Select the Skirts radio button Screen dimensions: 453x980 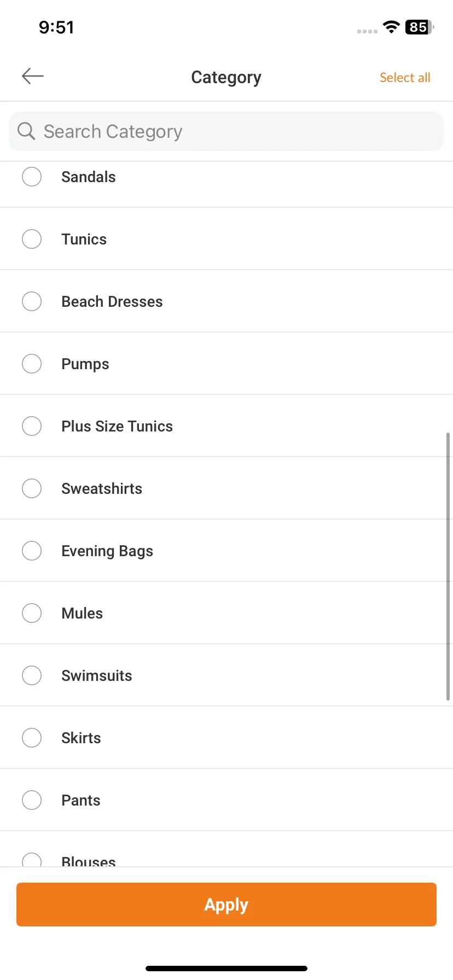(x=32, y=738)
